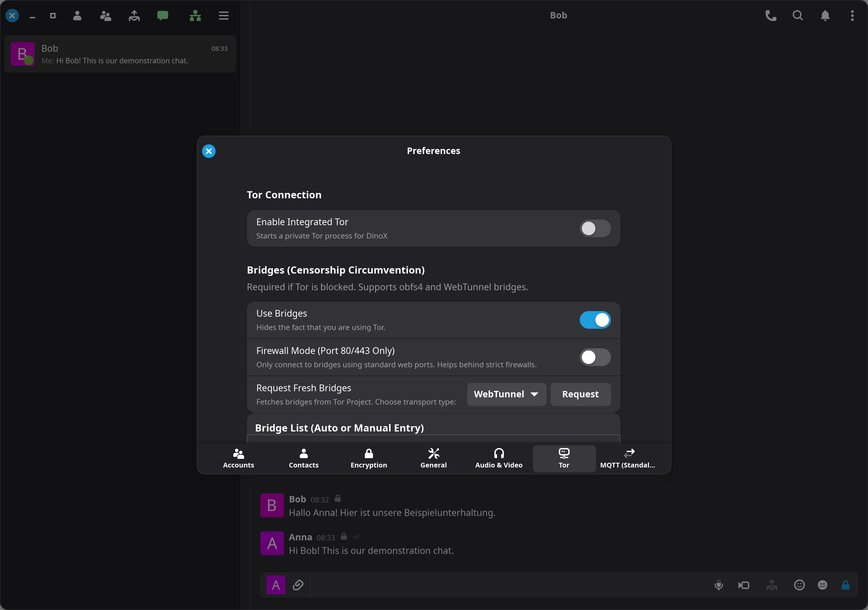Viewport: 868px width, 610px height.
Task: Open the outlined smiley emoji picker
Action: pos(799,585)
